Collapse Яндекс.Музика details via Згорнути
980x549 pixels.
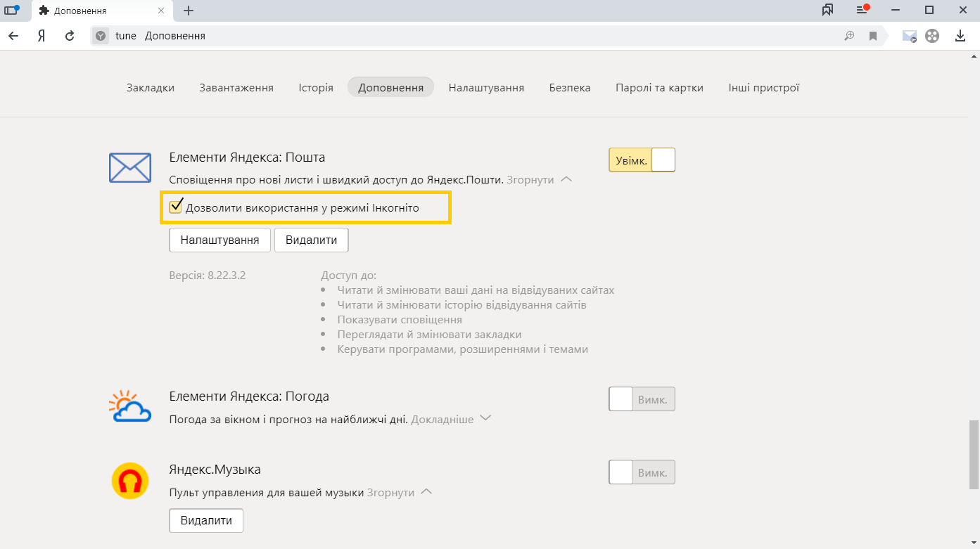point(399,492)
